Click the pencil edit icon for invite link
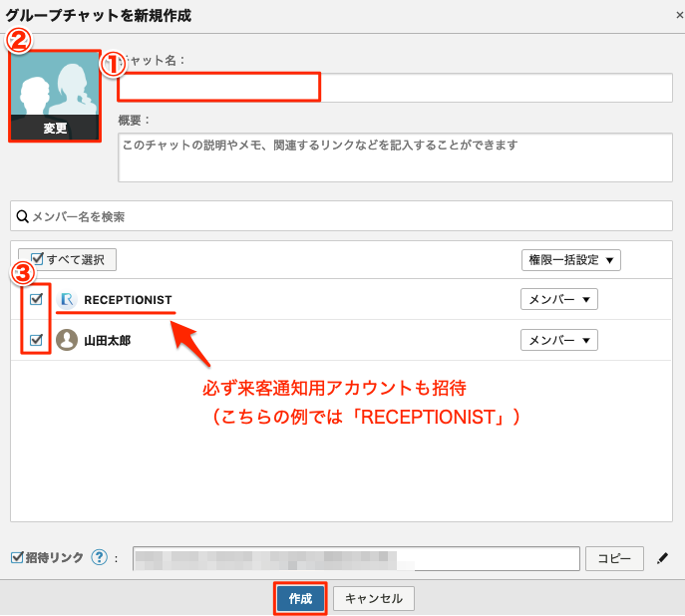685x616 pixels. pos(662,557)
